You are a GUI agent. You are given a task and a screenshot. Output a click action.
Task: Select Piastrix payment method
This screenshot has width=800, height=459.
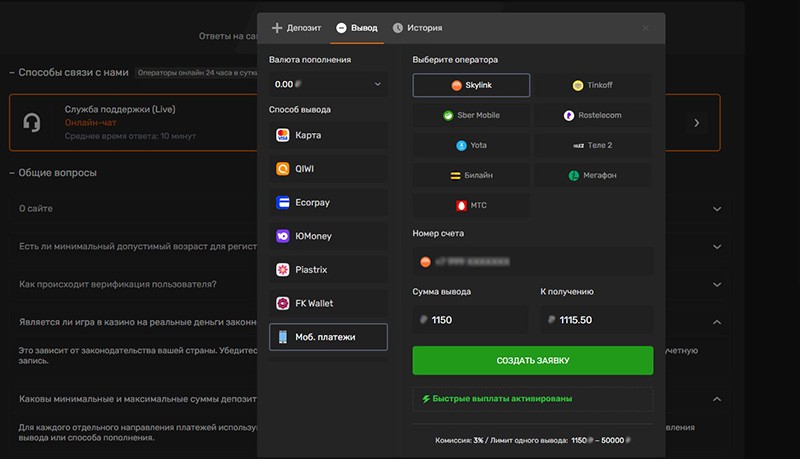[x=328, y=270]
